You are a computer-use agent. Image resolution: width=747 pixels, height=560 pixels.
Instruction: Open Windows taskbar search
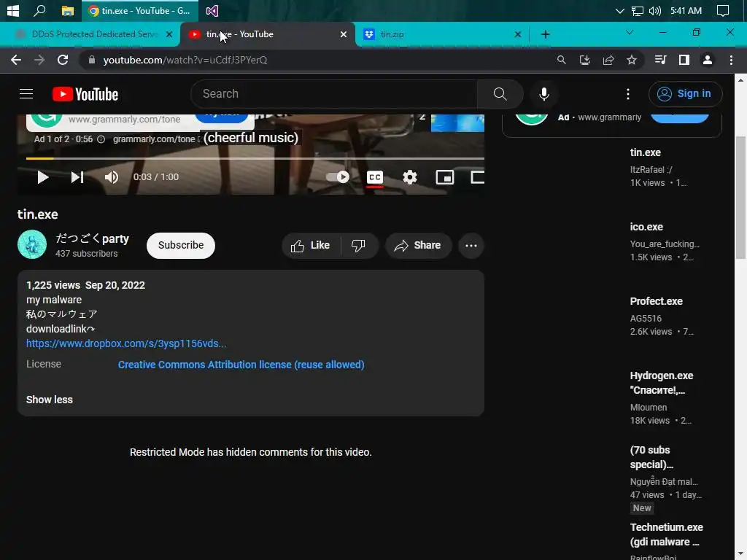point(39,10)
